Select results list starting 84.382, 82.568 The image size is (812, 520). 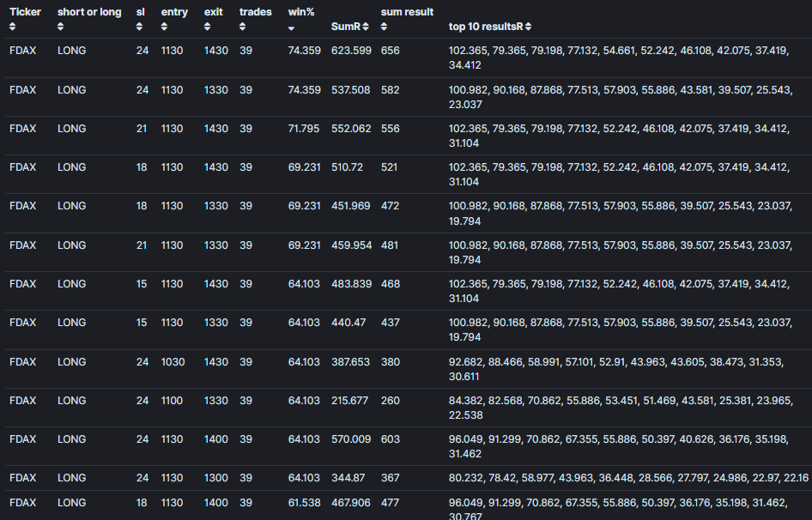click(x=621, y=408)
